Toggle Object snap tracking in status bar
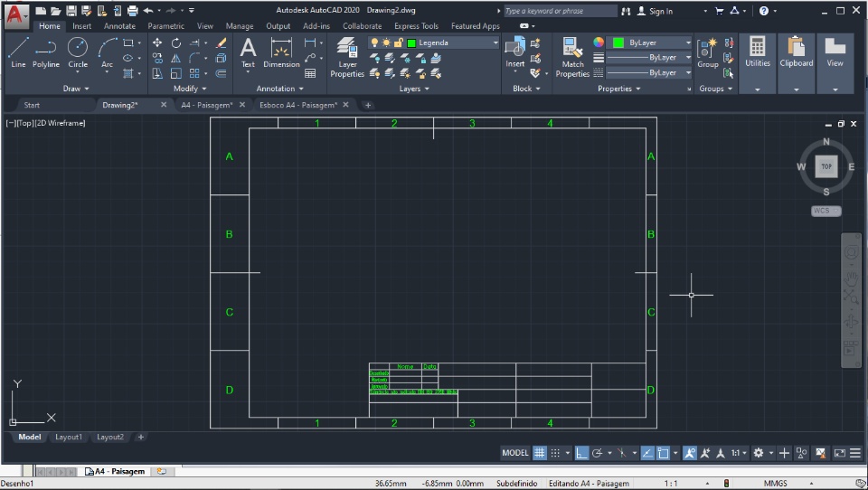The width and height of the screenshot is (868, 490). [x=647, y=453]
